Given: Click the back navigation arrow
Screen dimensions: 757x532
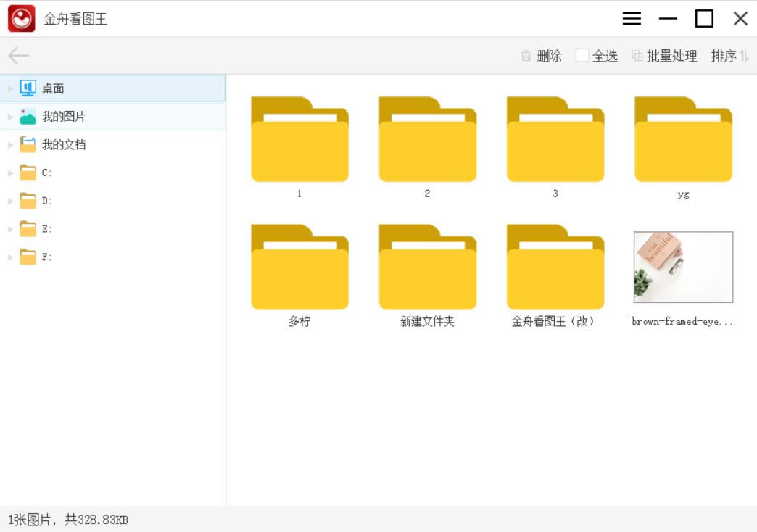Looking at the screenshot, I should click(17, 55).
